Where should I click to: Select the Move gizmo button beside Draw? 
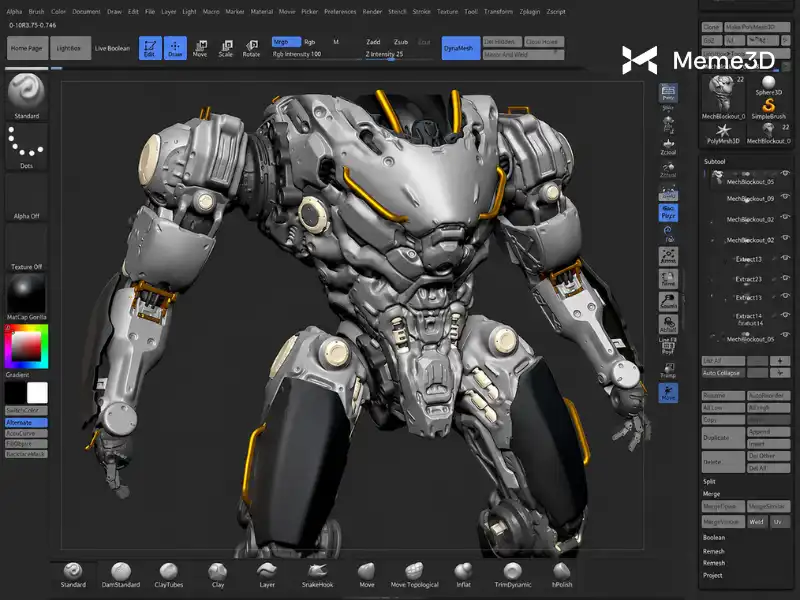tap(200, 48)
